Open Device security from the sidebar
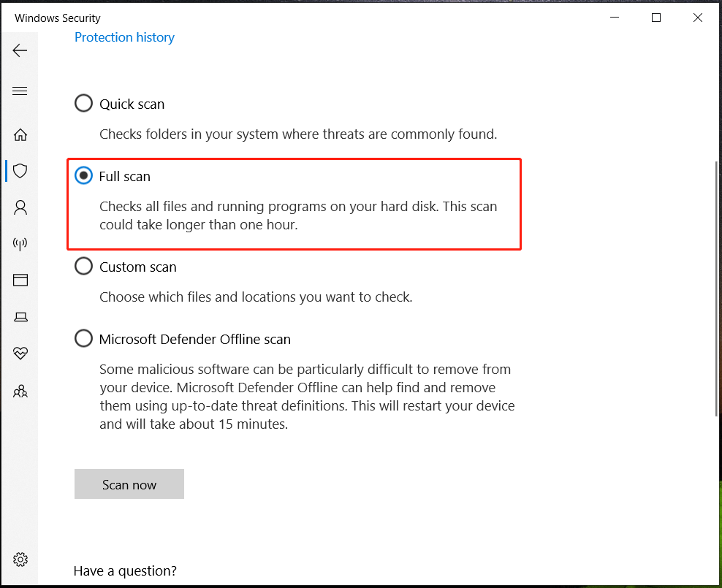 click(x=20, y=317)
